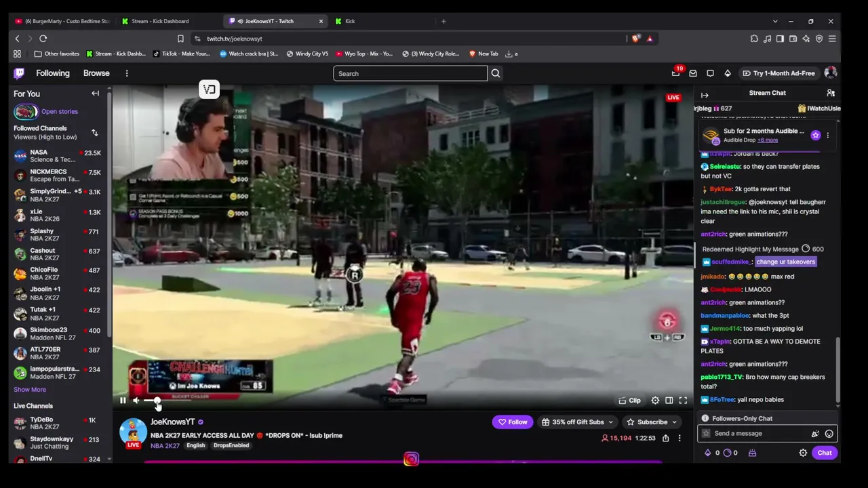The width and height of the screenshot is (868, 488).
Task: Adjust the player volume slider
Action: point(167,401)
